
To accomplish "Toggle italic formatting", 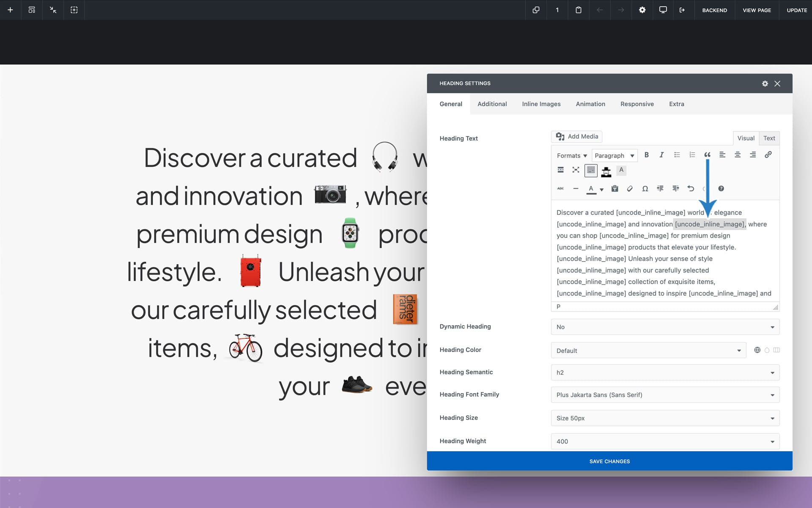I will click(x=661, y=155).
